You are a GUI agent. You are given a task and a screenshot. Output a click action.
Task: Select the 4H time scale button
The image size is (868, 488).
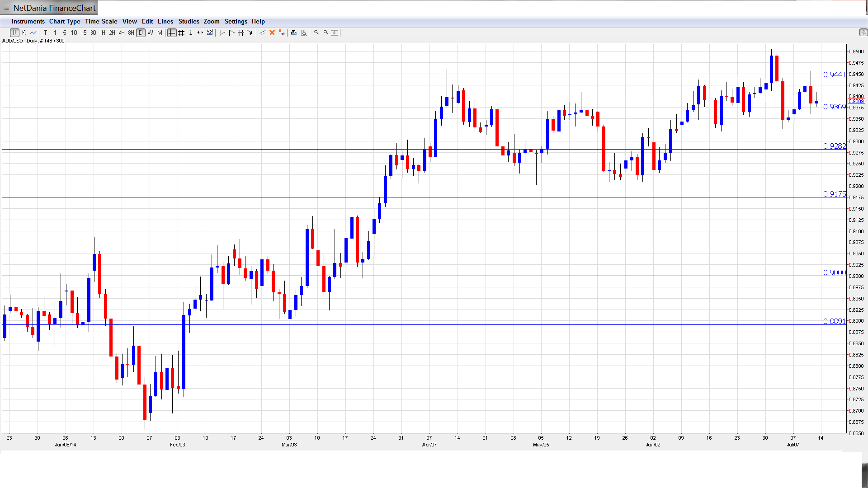122,33
